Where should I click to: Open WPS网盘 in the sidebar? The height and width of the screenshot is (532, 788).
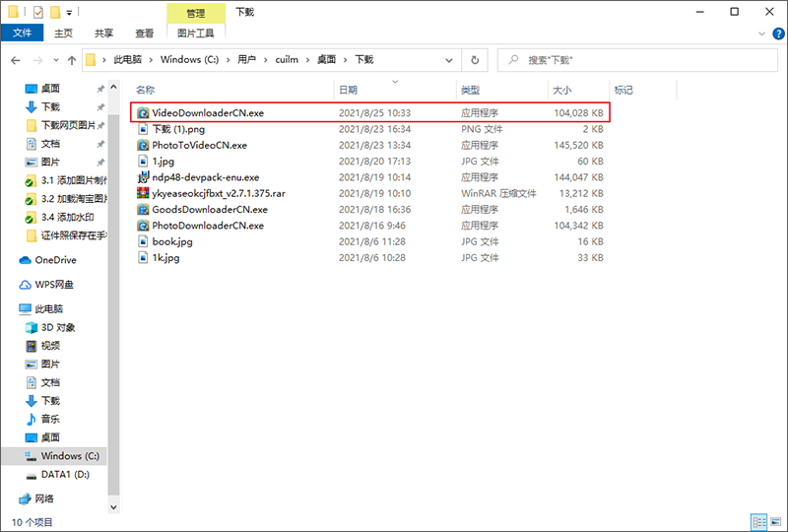(x=46, y=285)
